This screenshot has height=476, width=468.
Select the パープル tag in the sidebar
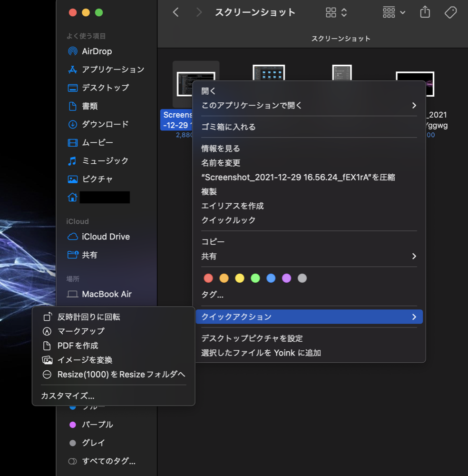coord(91,425)
